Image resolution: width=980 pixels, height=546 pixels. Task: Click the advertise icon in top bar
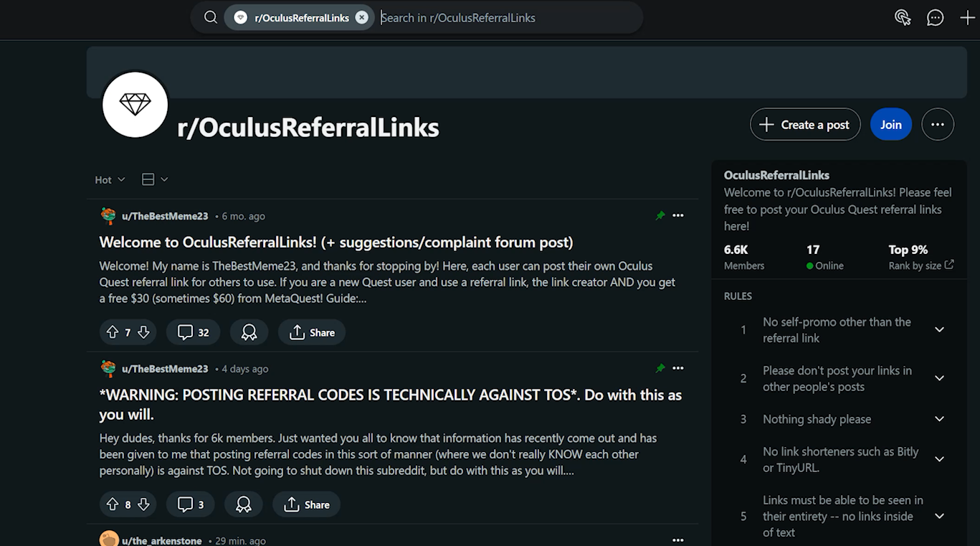(903, 18)
